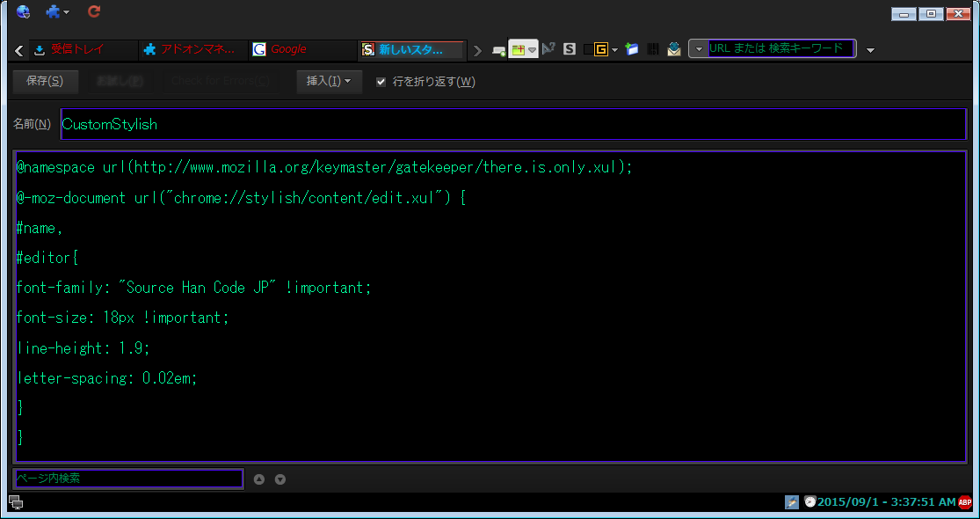This screenshot has height=519, width=980.
Task: Click the globe icon in top-left corner
Action: 23,11
